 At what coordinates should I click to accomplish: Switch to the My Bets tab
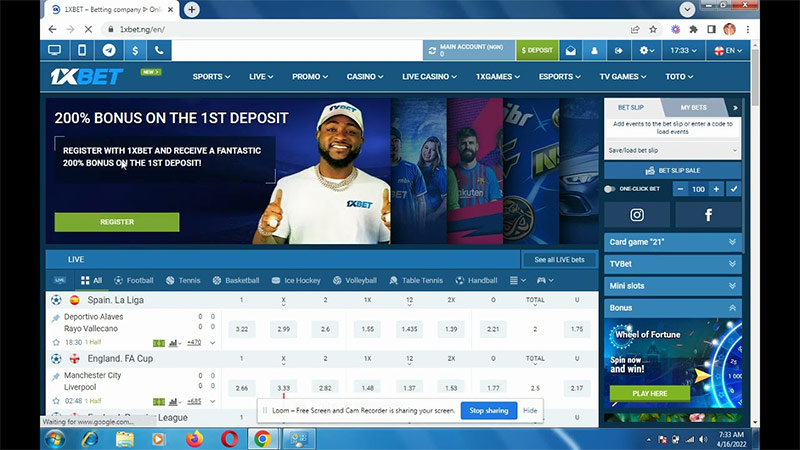click(x=693, y=108)
